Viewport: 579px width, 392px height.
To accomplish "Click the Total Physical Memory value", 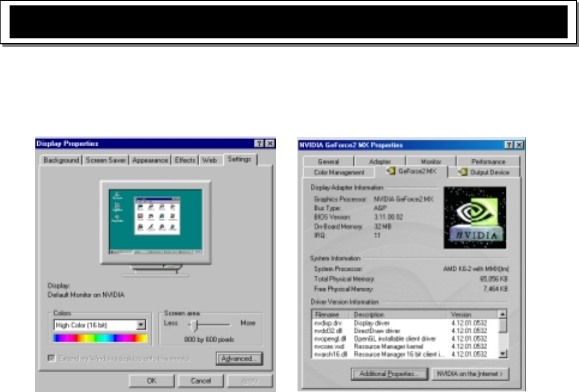I will click(494, 279).
